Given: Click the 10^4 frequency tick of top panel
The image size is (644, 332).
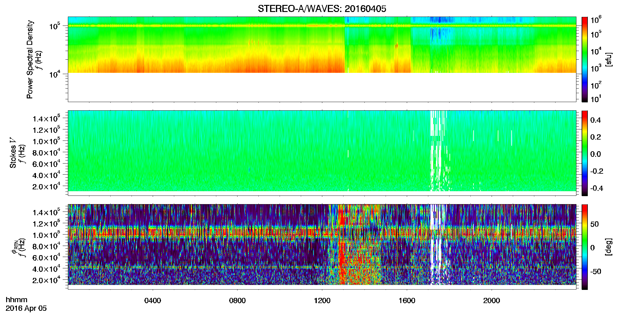Looking at the screenshot, I should click(55, 74).
